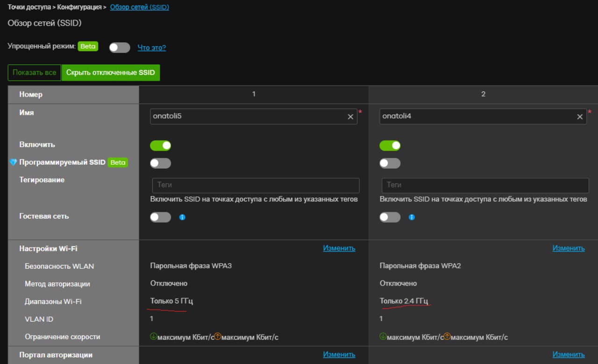
Task: Open the Что это? help link
Action: pyautogui.click(x=151, y=48)
